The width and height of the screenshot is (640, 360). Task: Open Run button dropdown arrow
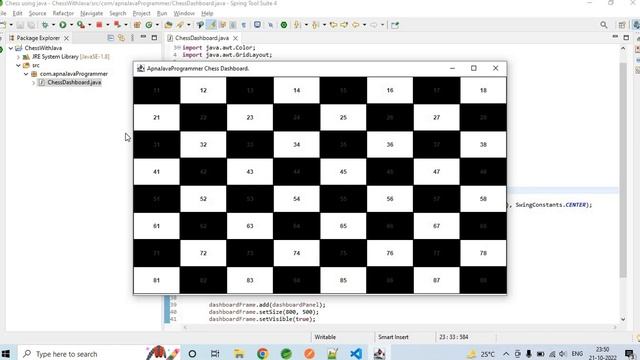coord(71,25)
